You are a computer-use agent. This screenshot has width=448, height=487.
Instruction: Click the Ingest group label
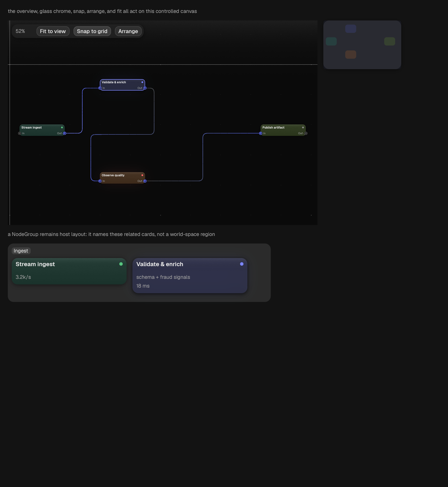[x=21, y=251]
